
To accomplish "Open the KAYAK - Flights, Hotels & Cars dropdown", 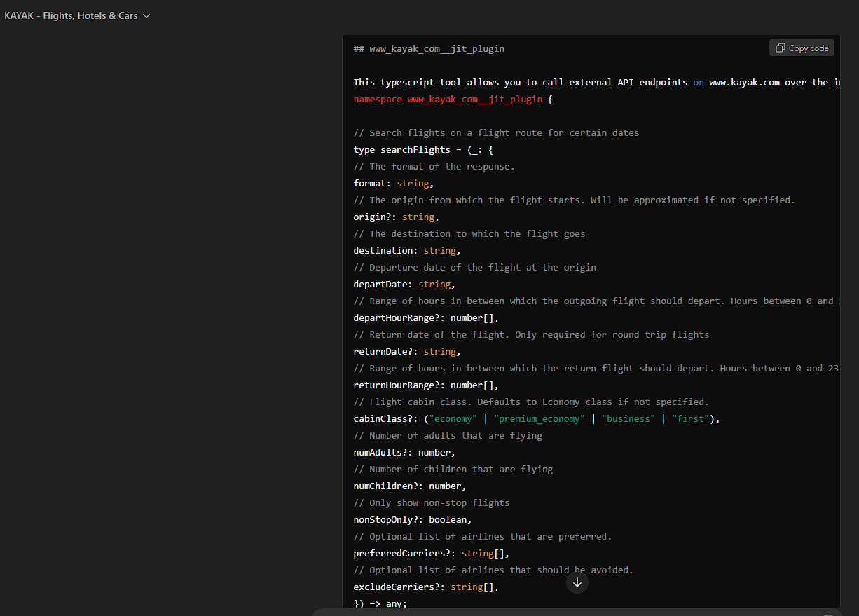I will (77, 15).
